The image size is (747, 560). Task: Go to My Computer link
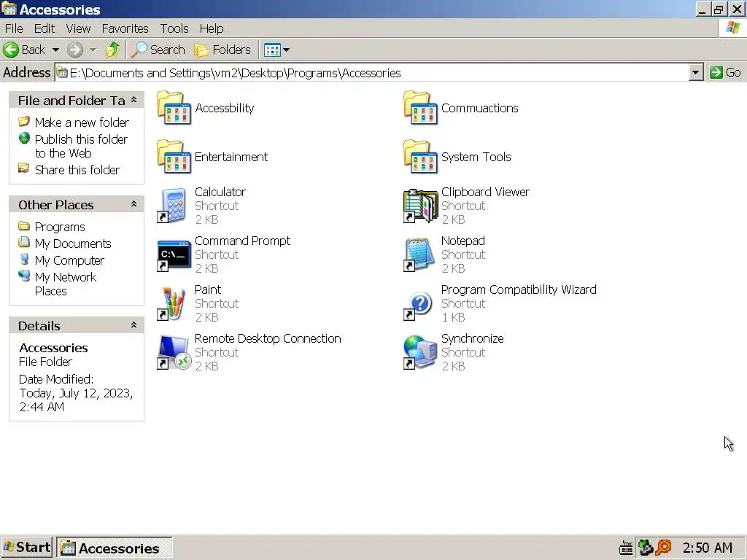pyautogui.click(x=69, y=260)
